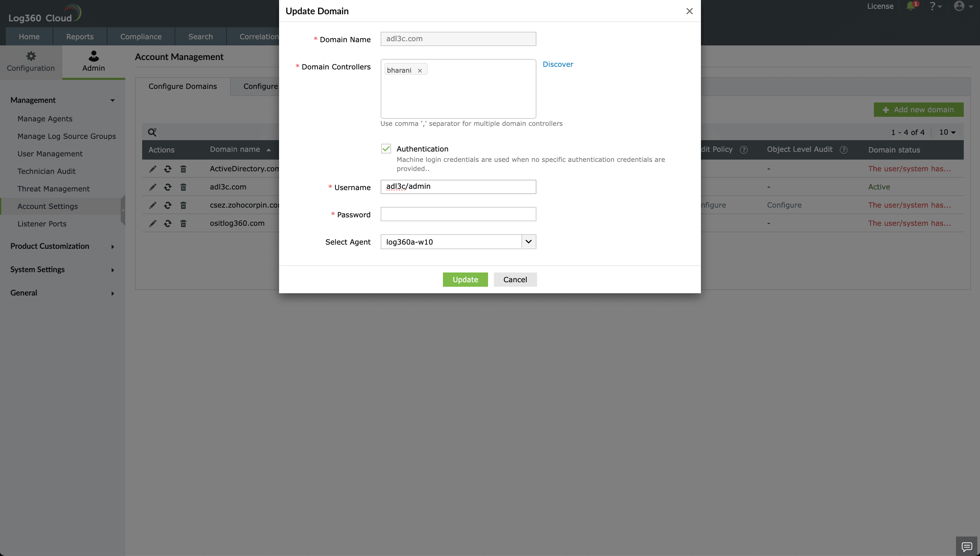Click the help icon next to Object Level Audit
980x556 pixels.
click(x=844, y=150)
